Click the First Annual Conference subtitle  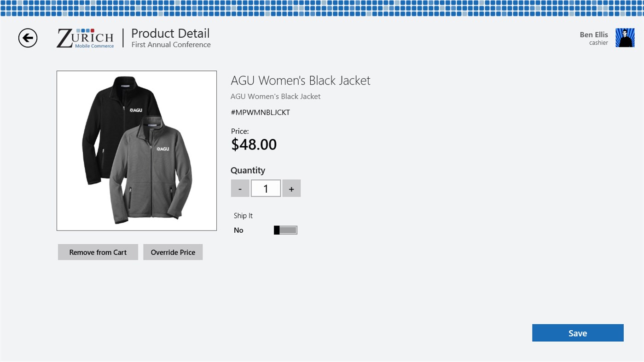[171, 45]
